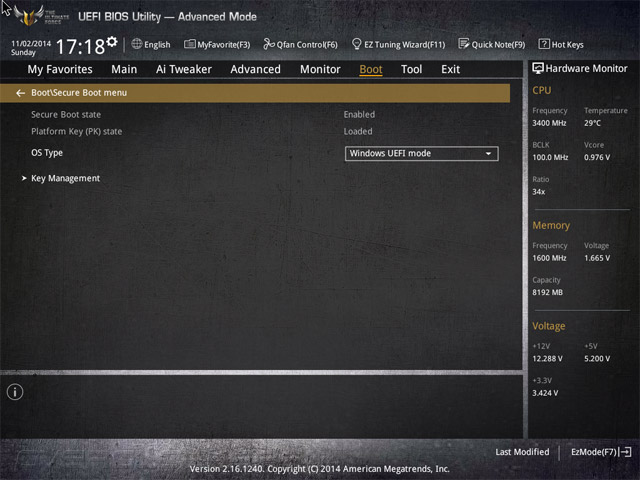Select the Secure Boot state label
The image size is (640, 480).
[x=66, y=115]
